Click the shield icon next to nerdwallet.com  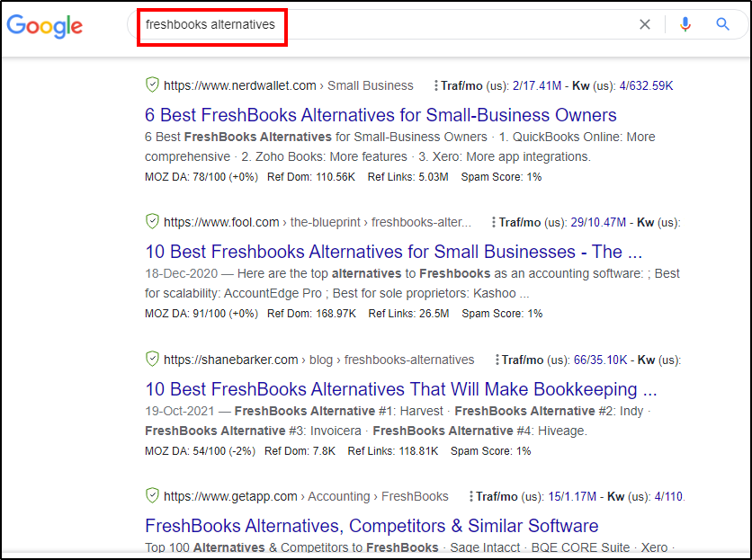coord(152,85)
